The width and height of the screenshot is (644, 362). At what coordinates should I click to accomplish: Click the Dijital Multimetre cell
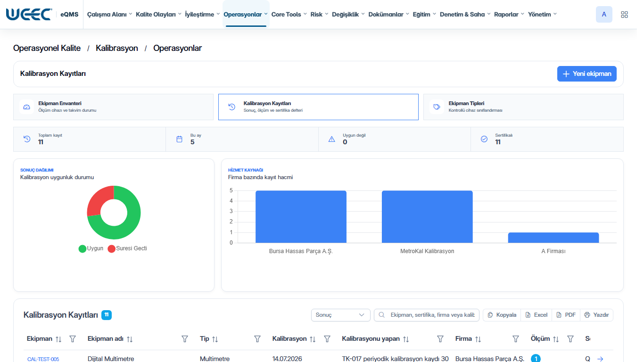coord(111,359)
